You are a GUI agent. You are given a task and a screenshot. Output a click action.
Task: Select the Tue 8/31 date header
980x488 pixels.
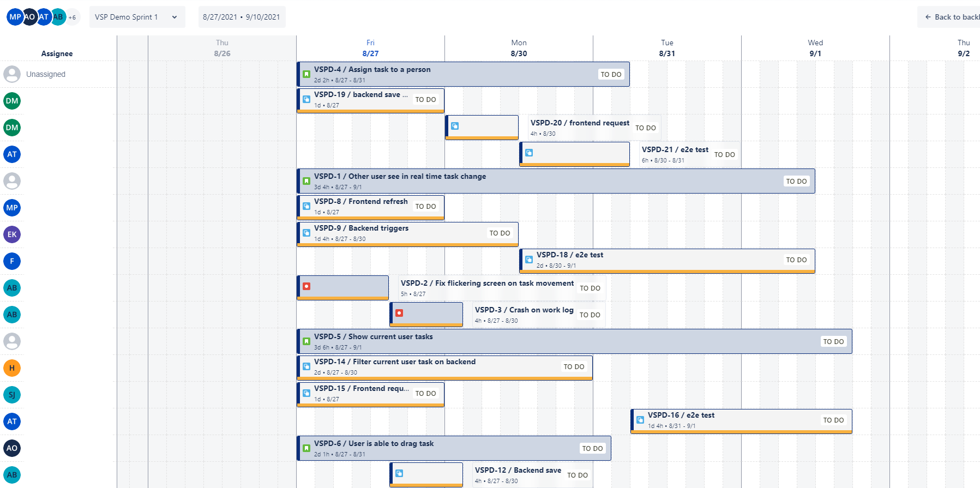pos(667,48)
